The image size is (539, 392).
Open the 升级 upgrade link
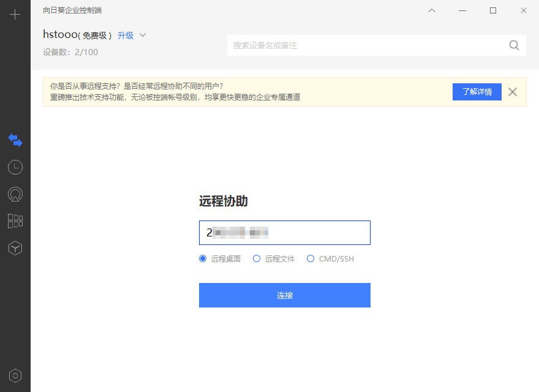tap(125, 36)
